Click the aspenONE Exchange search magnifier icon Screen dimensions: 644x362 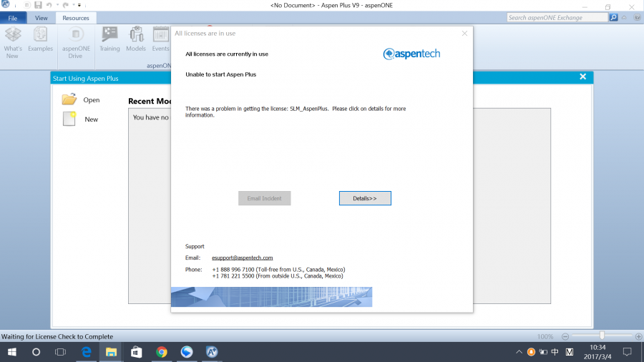613,18
